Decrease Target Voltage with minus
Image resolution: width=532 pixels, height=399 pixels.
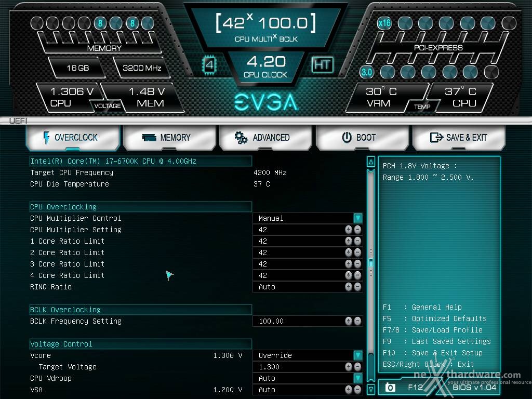click(x=357, y=367)
